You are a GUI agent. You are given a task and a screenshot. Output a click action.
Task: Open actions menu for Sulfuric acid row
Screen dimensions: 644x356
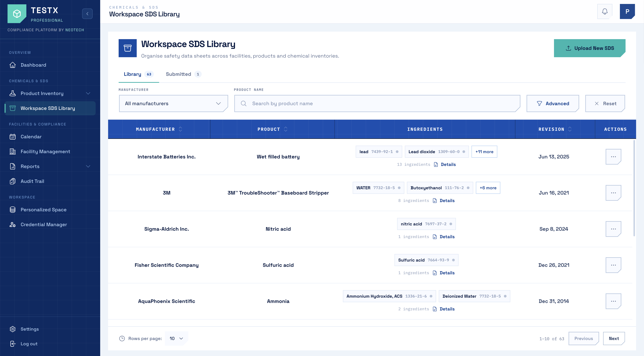[613, 265]
